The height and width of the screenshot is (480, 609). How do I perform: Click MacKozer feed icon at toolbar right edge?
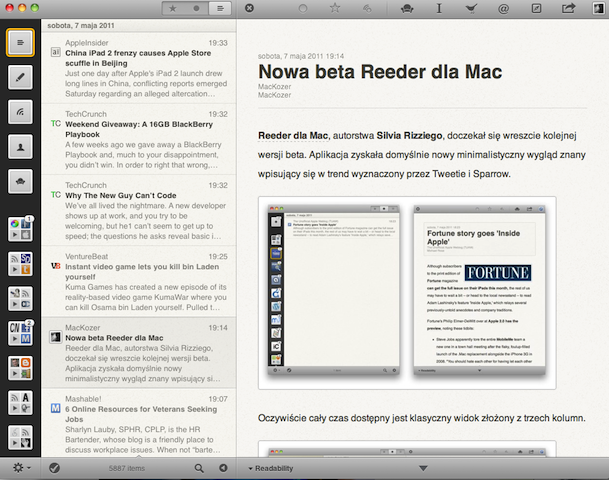click(598, 8)
